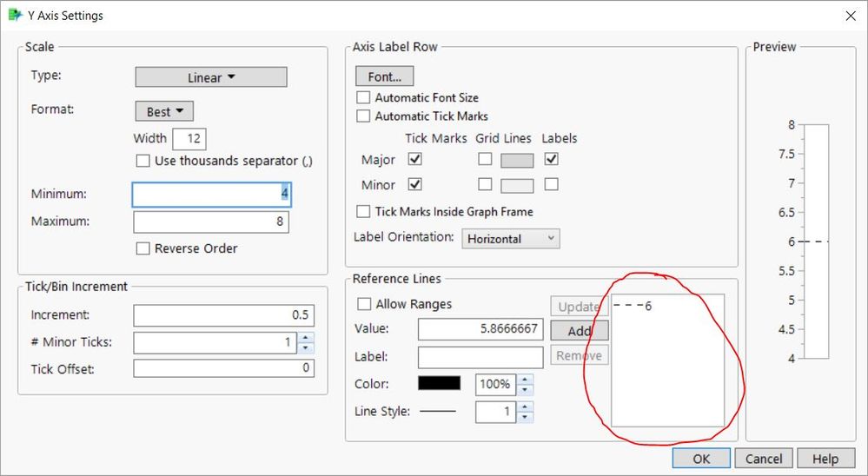Image resolution: width=868 pixels, height=476 pixels.
Task: Open Help for axis settings
Action: click(x=825, y=459)
